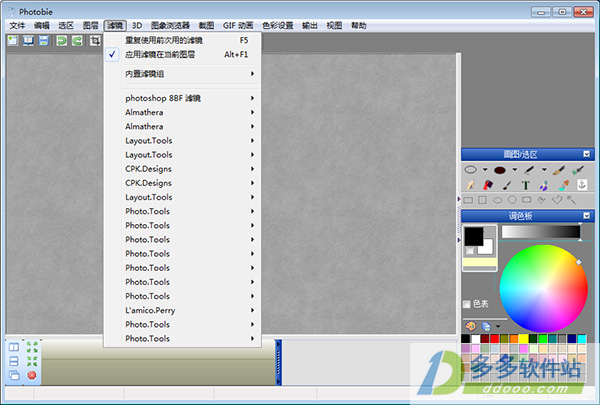Choose the rectangle selection shape
Viewport: 600px width, 405px height.
[x=468, y=200]
